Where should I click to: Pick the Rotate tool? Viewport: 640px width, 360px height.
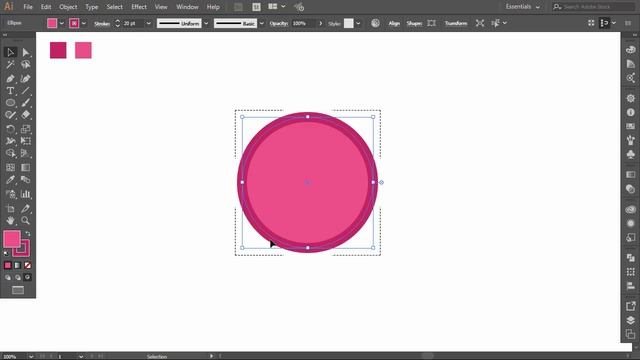(x=10, y=129)
